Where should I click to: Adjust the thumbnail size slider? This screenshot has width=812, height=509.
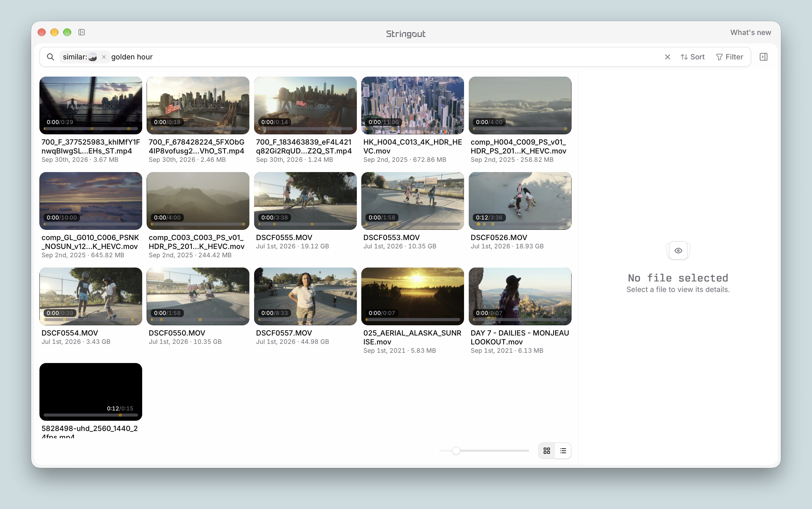(x=456, y=450)
